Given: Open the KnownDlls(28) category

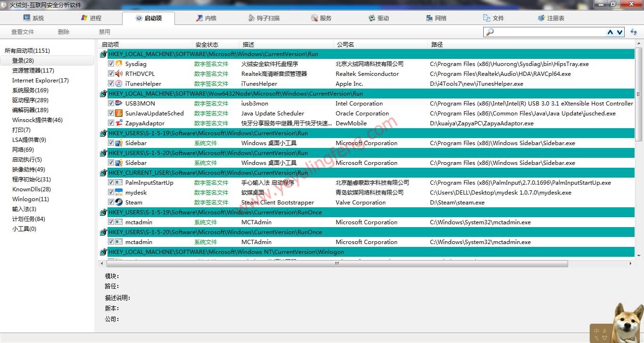Looking at the screenshot, I should (x=32, y=189).
